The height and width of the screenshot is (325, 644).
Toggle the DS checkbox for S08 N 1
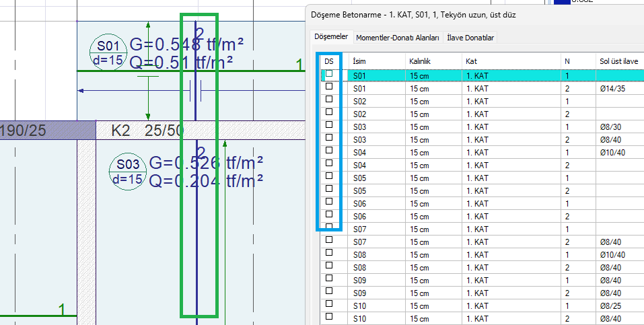click(x=329, y=252)
